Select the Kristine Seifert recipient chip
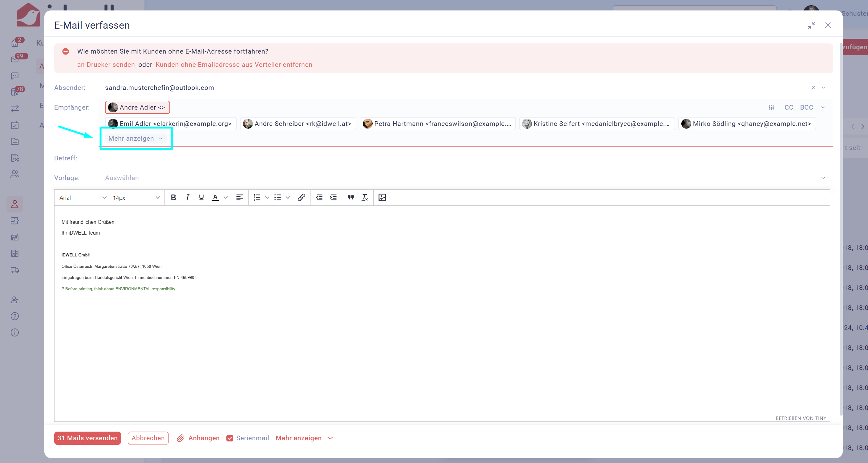The image size is (868, 463). tap(596, 123)
